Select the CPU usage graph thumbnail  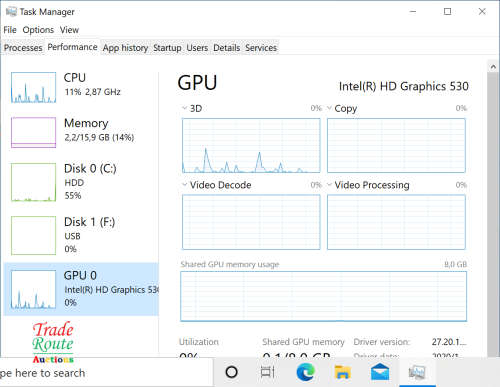tap(33, 87)
